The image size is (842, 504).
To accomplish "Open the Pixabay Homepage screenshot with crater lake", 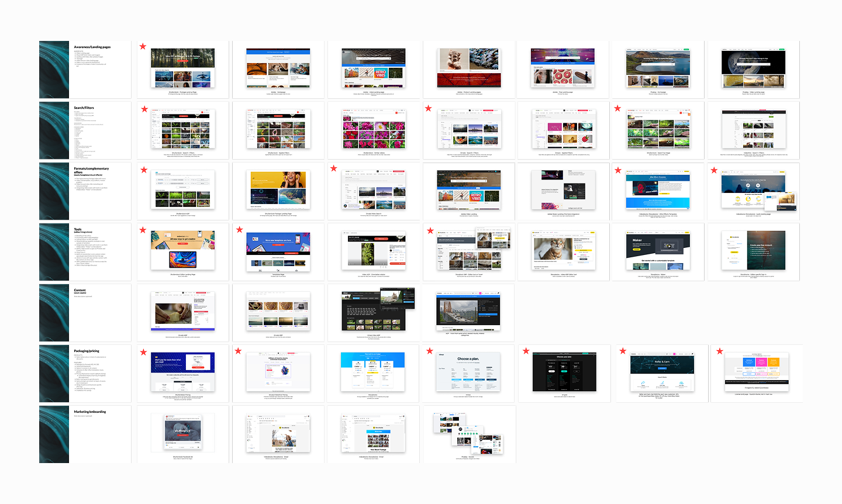I will click(x=658, y=68).
